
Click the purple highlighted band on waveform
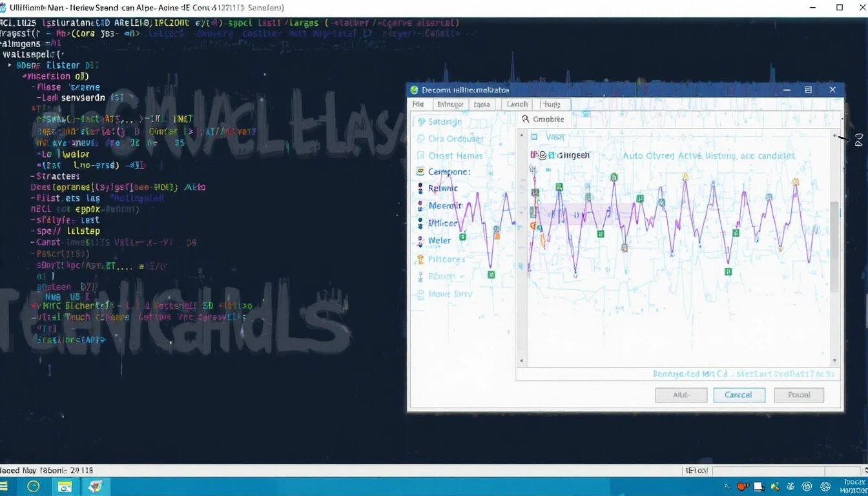point(572,214)
